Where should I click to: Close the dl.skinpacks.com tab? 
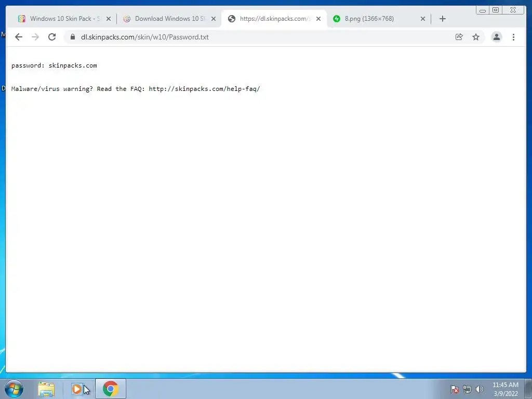[x=318, y=19]
